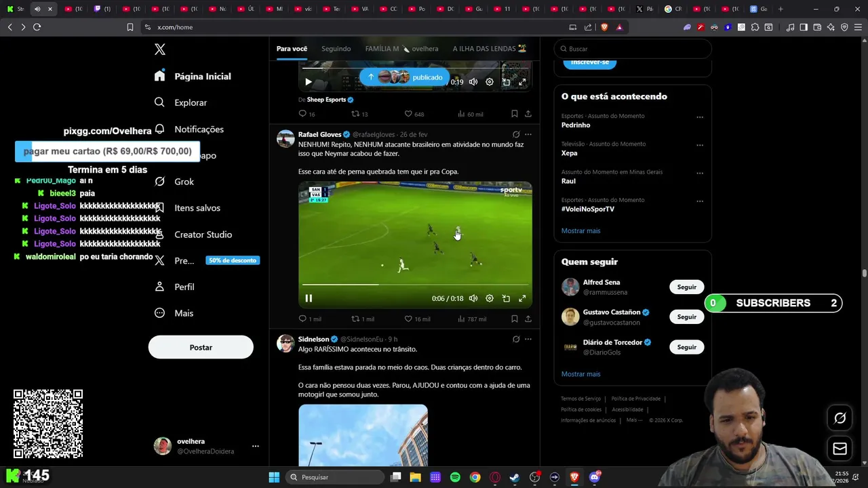This screenshot has height=488, width=868.
Task: Open Explorar search section
Action: click(x=181, y=102)
